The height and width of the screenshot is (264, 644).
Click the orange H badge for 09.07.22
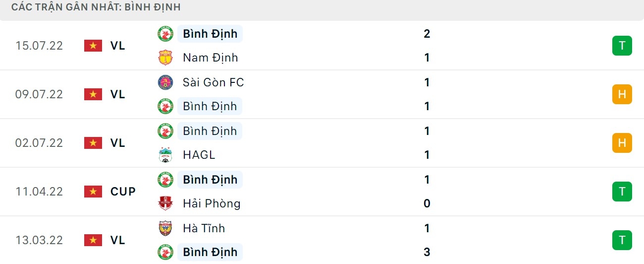(x=622, y=94)
